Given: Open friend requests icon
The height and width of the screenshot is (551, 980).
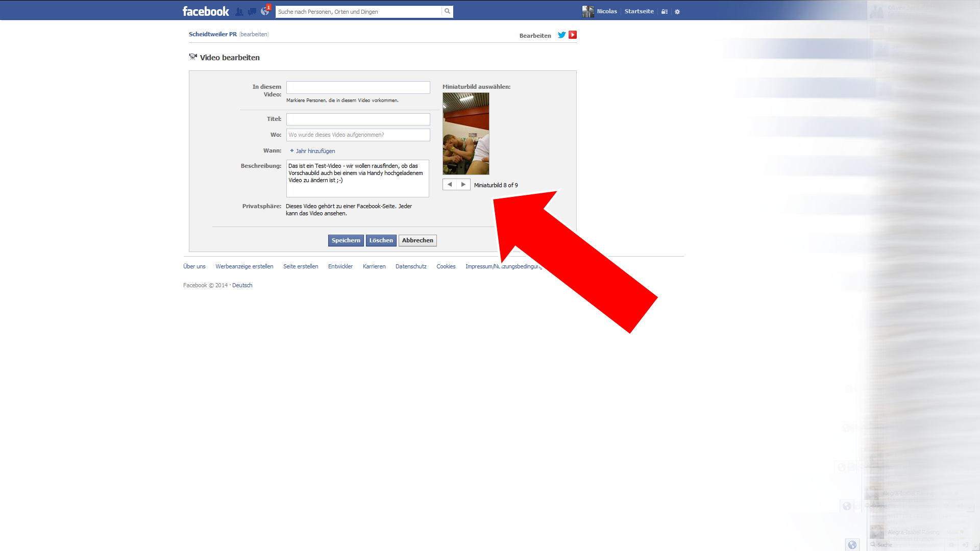Looking at the screenshot, I should (239, 11).
